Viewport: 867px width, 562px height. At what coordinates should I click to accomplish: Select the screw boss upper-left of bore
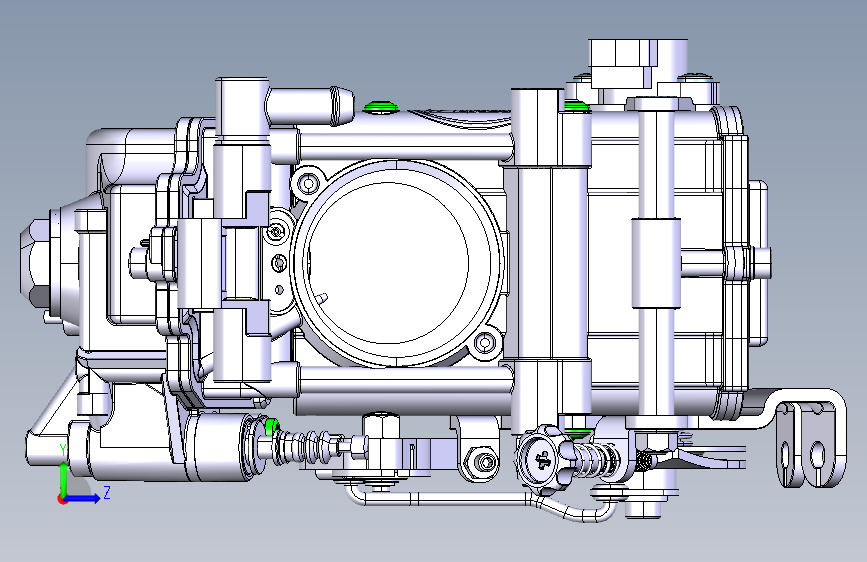point(308,182)
